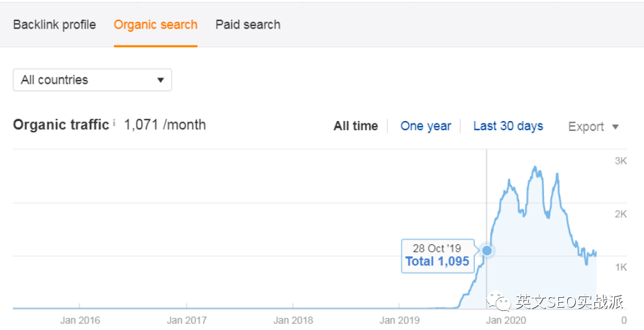This screenshot has height=330, width=644.
Task: Expand the Export menu
Action: 593,127
